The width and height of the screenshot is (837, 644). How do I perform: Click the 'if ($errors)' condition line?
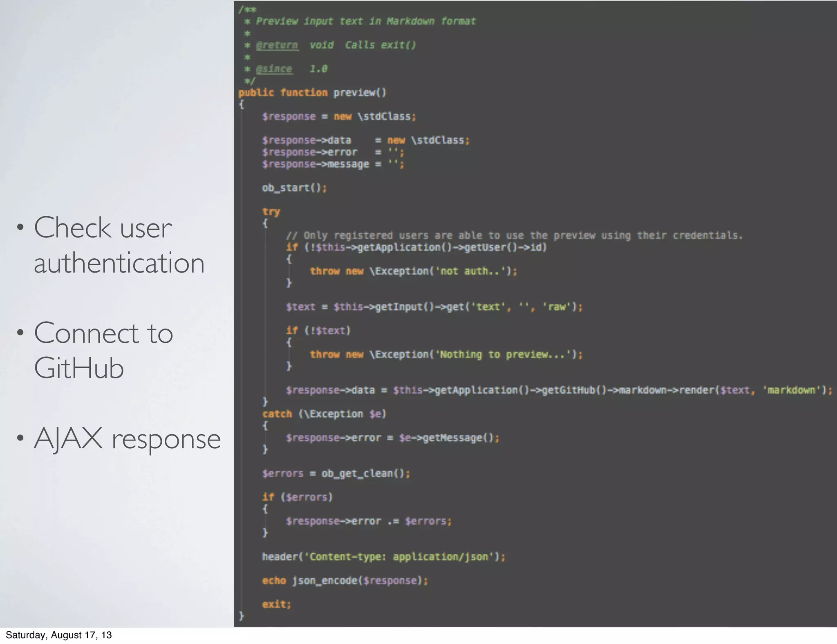297,497
